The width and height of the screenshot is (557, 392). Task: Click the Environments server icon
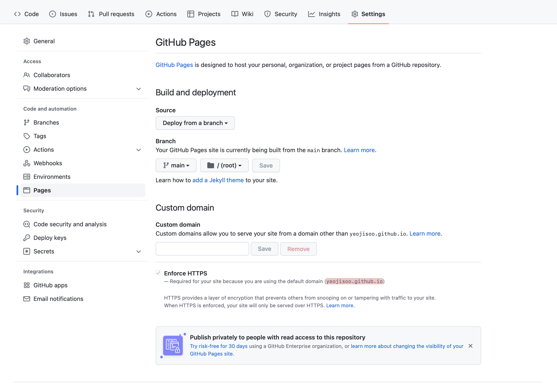pyautogui.click(x=27, y=177)
